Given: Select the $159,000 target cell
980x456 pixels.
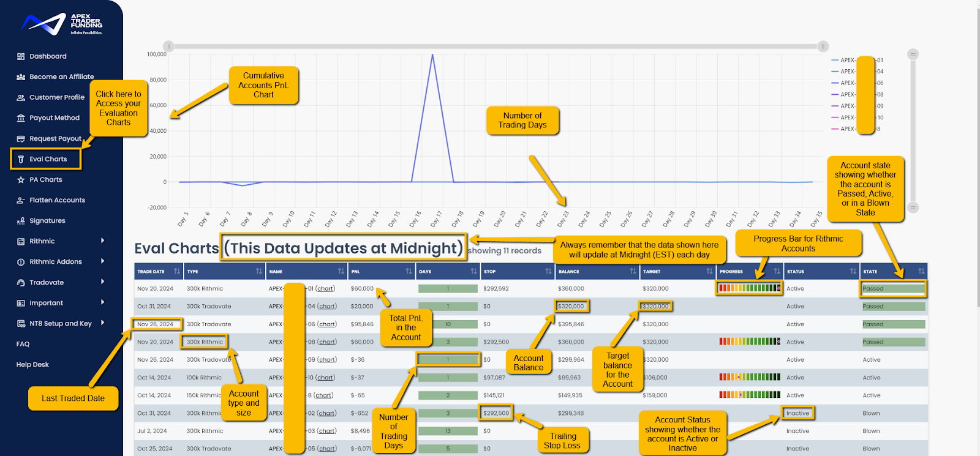Looking at the screenshot, I should click(655, 395).
